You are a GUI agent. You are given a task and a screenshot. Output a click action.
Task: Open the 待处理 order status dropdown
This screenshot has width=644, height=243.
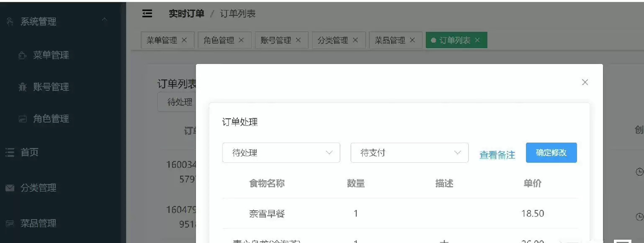click(x=281, y=153)
